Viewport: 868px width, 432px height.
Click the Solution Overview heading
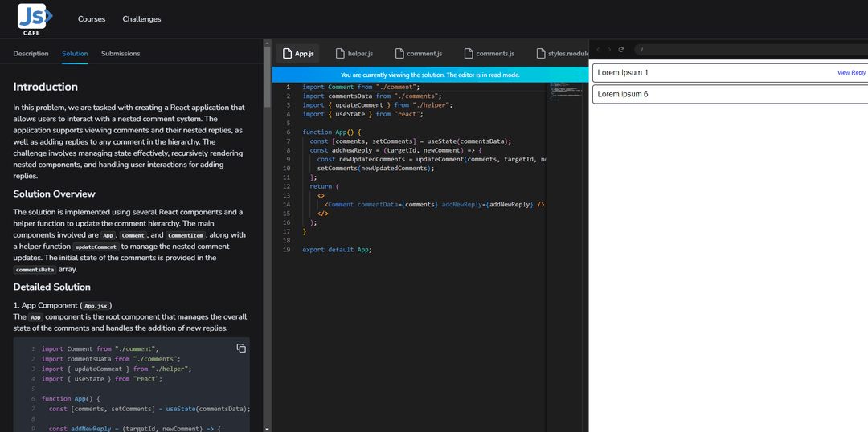pos(55,194)
